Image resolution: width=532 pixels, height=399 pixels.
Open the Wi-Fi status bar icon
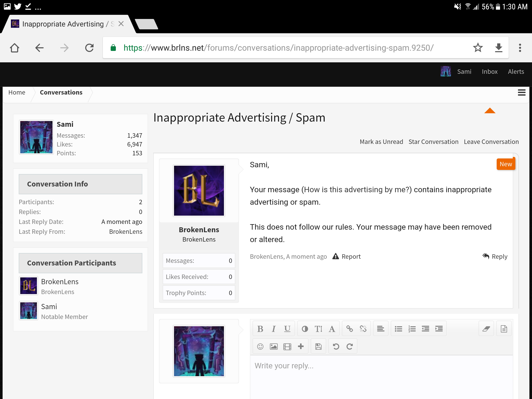point(468,6)
